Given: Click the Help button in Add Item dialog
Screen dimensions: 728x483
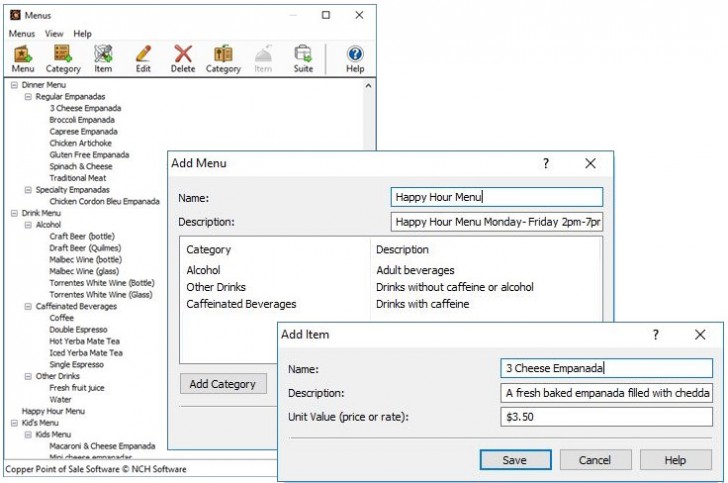Looking at the screenshot, I should pos(676,460).
